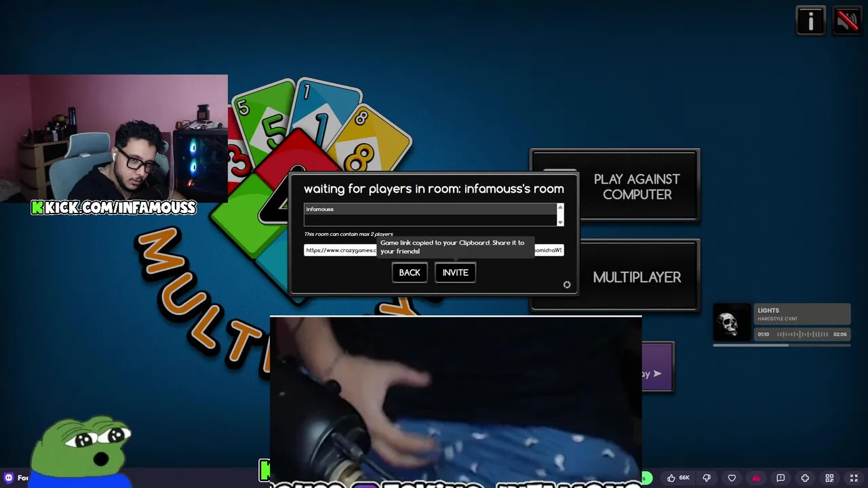Screen dimensions: 868x488
Task: Click the purple CrazyGames logo icon
Action: (8, 478)
